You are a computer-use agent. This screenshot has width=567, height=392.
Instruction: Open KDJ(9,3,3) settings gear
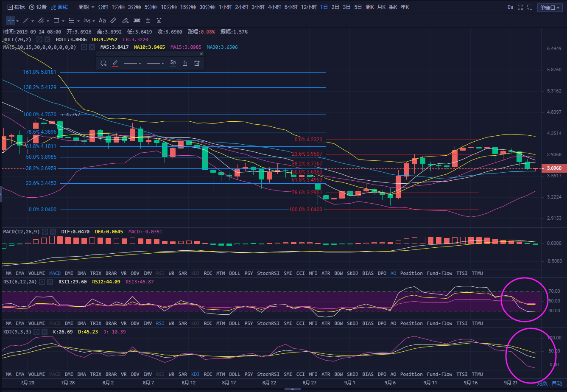(x=37, y=332)
